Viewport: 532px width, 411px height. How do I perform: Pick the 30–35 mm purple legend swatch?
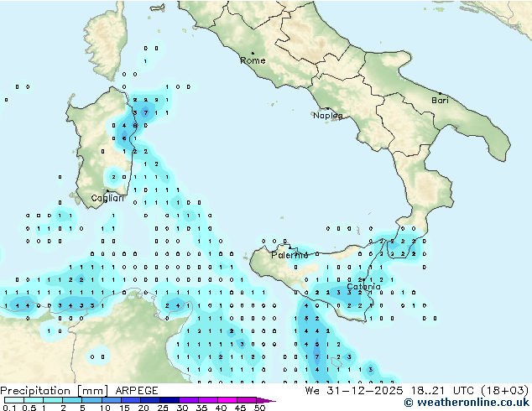(189, 400)
